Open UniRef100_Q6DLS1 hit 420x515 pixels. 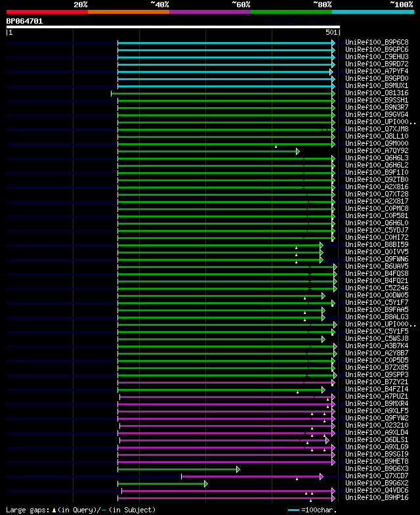(x=377, y=440)
